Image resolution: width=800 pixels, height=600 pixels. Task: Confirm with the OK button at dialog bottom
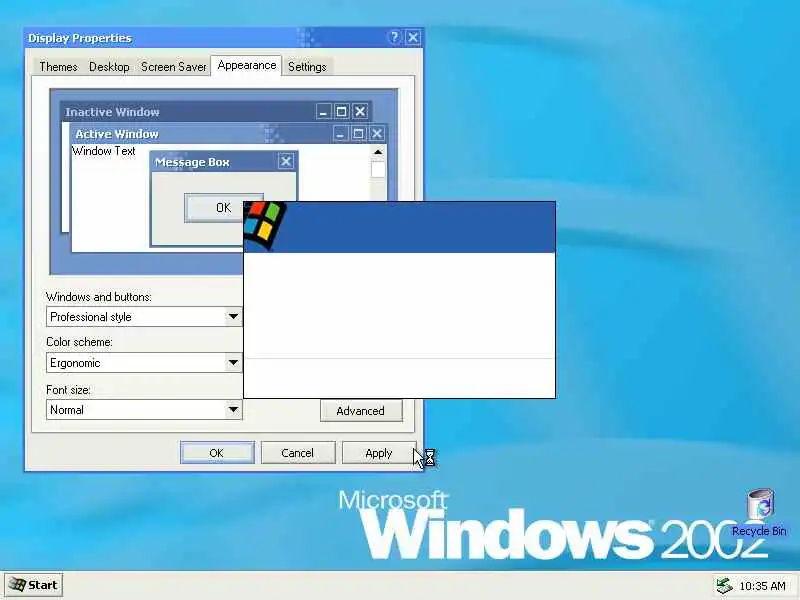217,453
